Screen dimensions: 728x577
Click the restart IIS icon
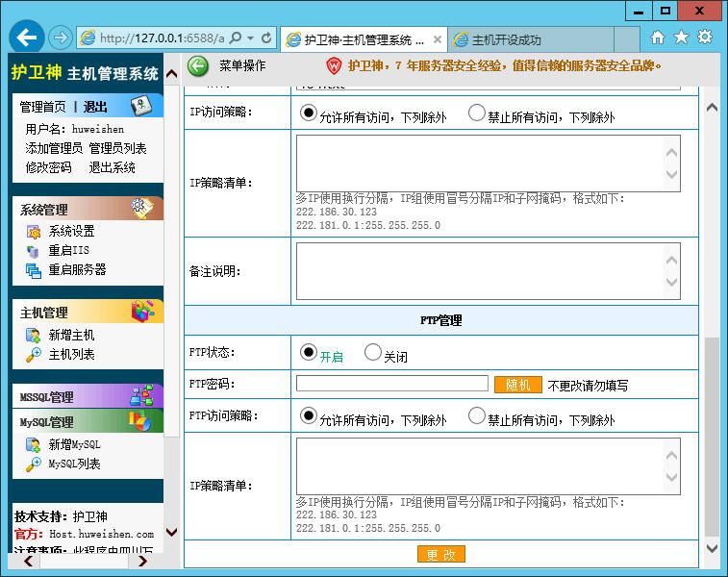(33, 251)
